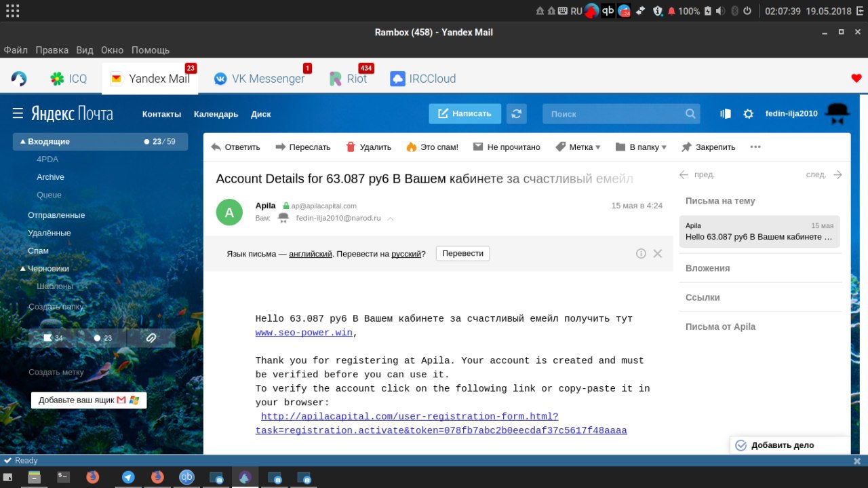This screenshot has height=488, width=868.
Task: Click Создать метку link
Action: 56,372
